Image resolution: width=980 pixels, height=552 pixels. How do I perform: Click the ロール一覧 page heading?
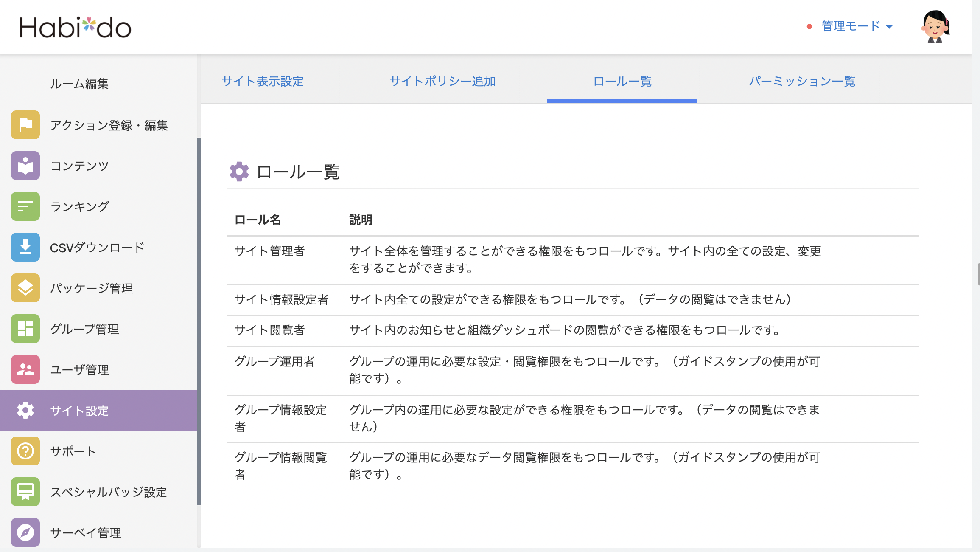tap(298, 172)
